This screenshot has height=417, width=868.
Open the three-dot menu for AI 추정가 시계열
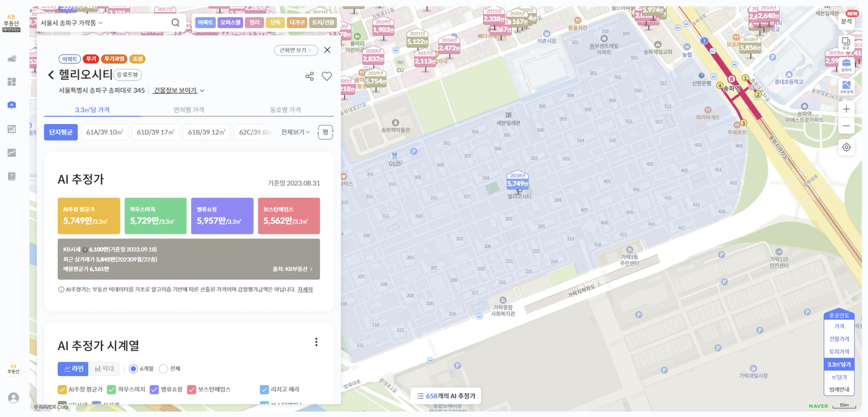point(316,342)
